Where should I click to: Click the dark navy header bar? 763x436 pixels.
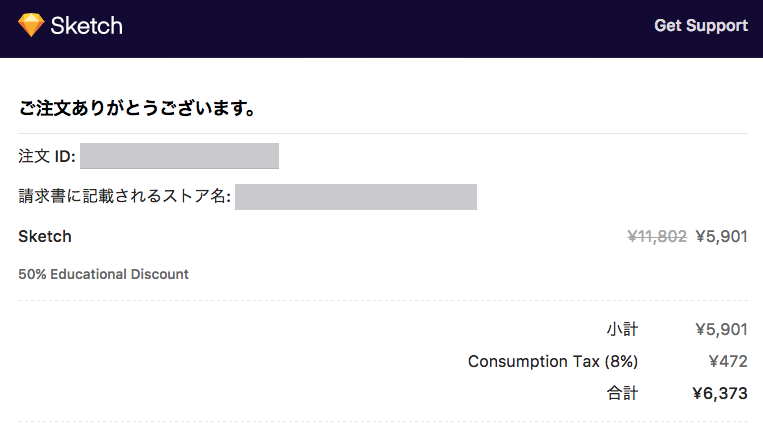click(x=382, y=29)
